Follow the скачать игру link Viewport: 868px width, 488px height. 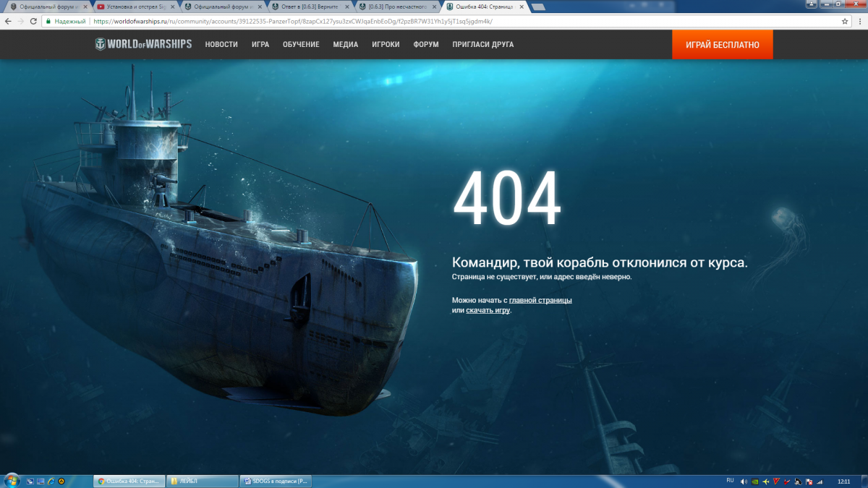click(x=488, y=310)
